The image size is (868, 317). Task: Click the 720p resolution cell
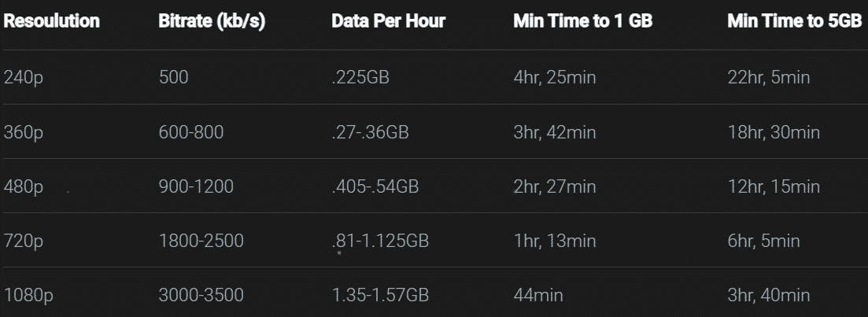24,241
